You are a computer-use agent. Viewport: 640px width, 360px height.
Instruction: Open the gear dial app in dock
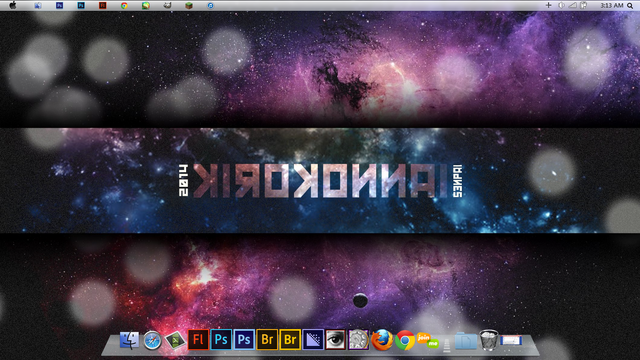358,340
